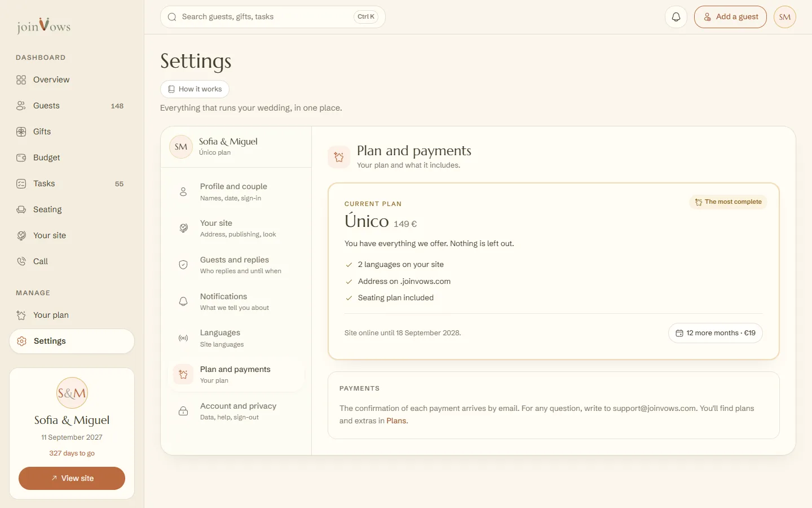Open the notifications bell in the top bar
812x508 pixels.
click(676, 17)
